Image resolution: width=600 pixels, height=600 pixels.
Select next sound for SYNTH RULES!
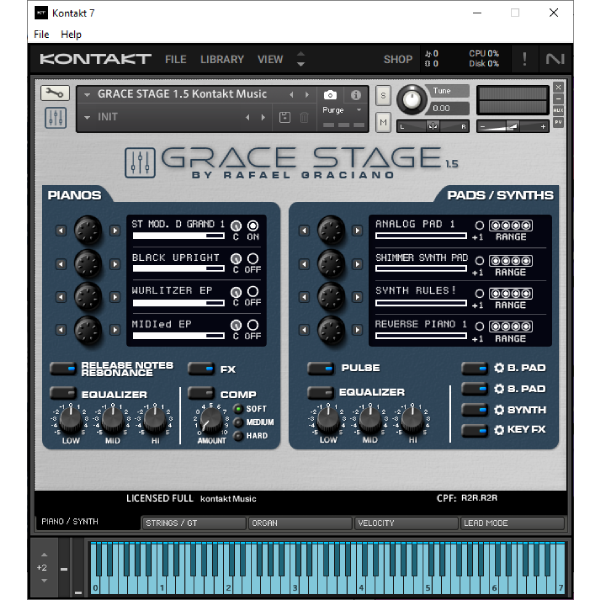[x=357, y=297]
